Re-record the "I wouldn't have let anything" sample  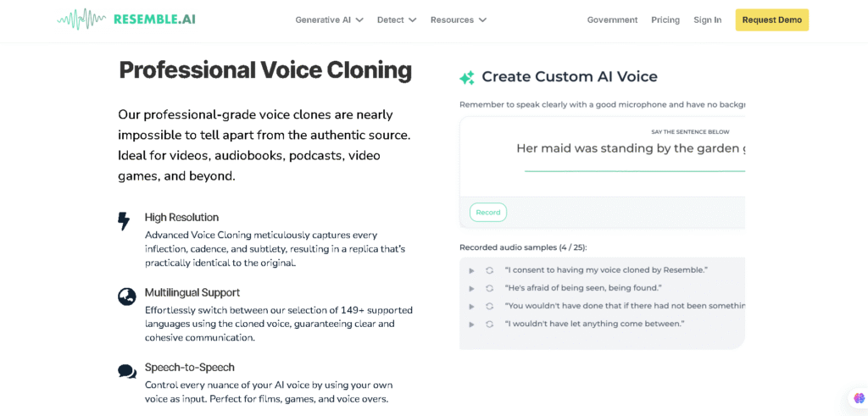[489, 324]
